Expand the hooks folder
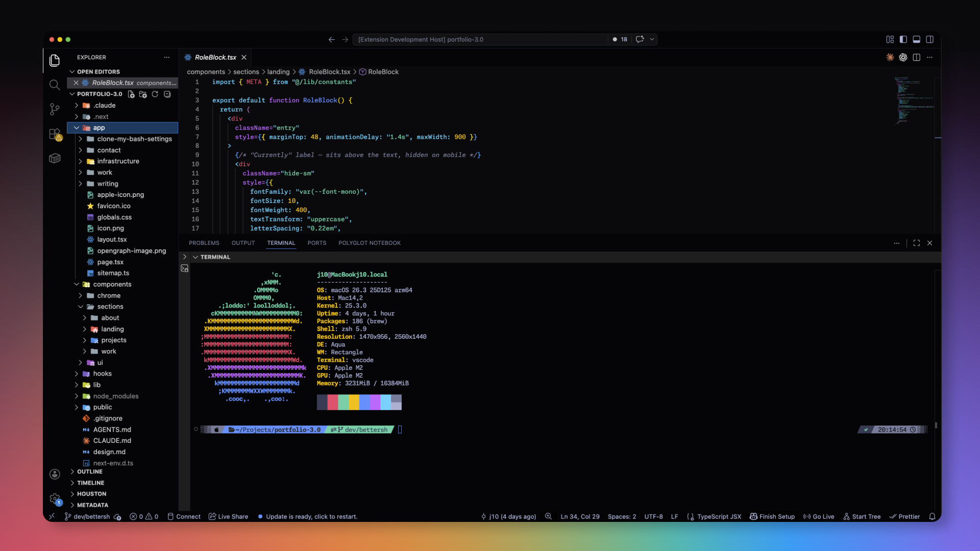This screenshot has width=980, height=551. click(x=102, y=374)
